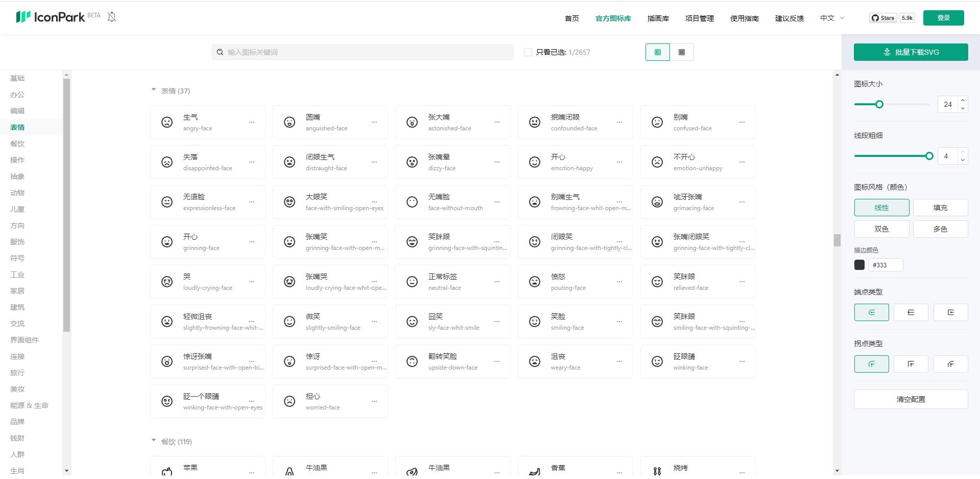Enable the 只看已选 checkbox
980x479 pixels.
click(528, 52)
